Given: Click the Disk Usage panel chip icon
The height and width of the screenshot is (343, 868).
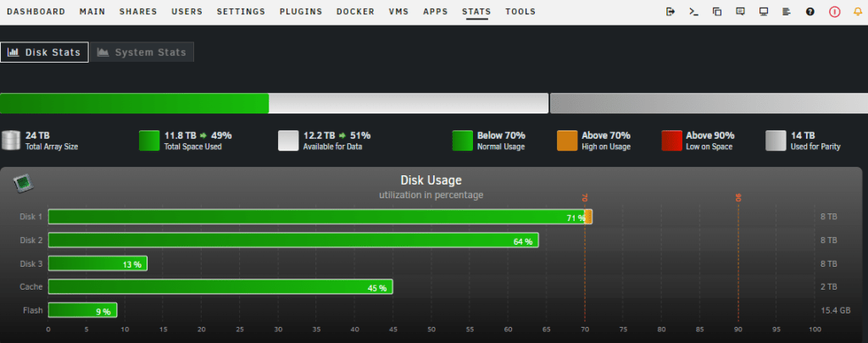Looking at the screenshot, I should [x=21, y=182].
